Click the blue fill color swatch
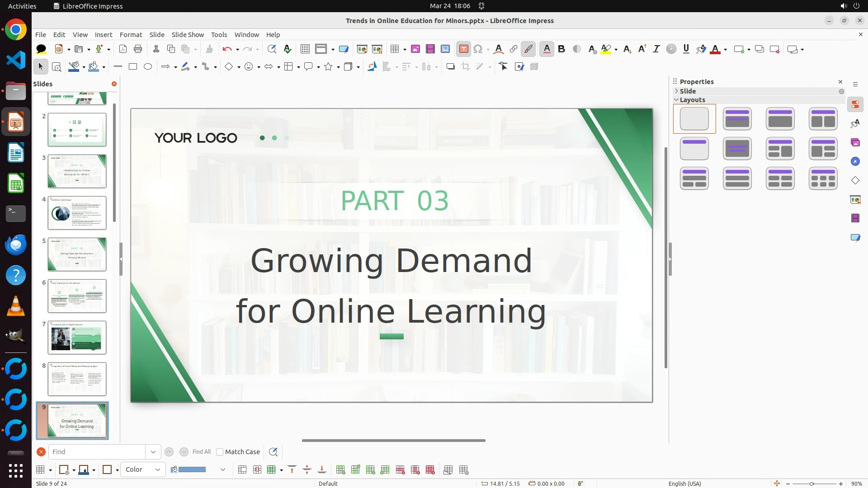868x488 pixels. tap(192, 469)
